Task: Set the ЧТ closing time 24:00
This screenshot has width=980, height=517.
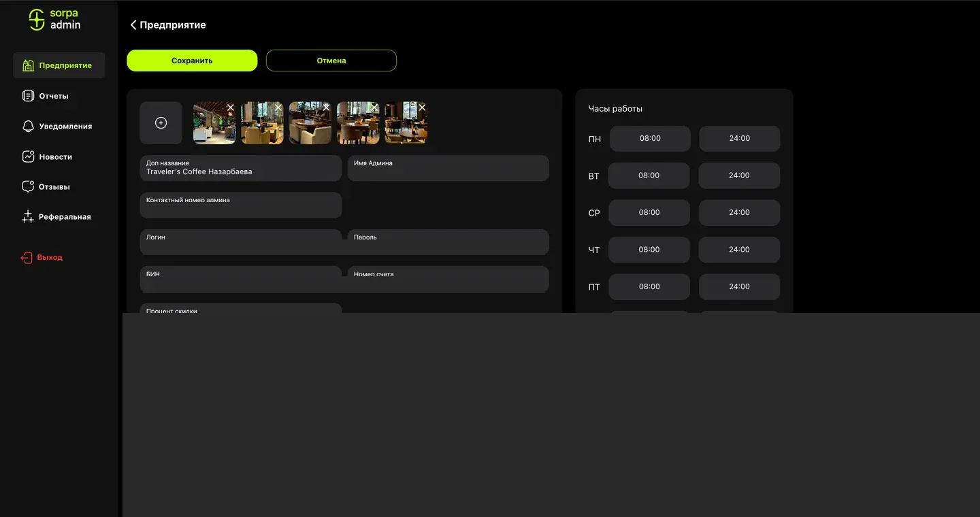Action: tap(739, 250)
